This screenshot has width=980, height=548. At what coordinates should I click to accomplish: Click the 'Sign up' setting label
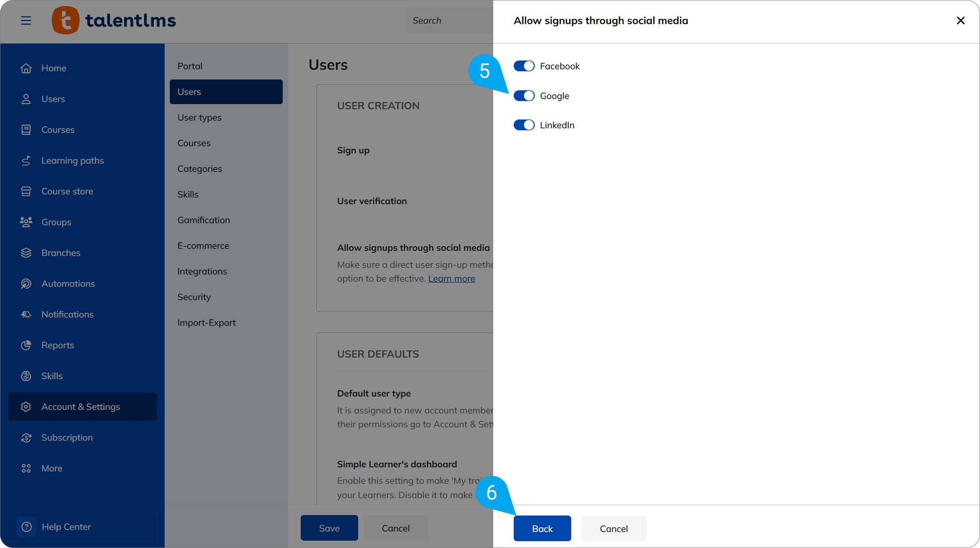point(353,151)
